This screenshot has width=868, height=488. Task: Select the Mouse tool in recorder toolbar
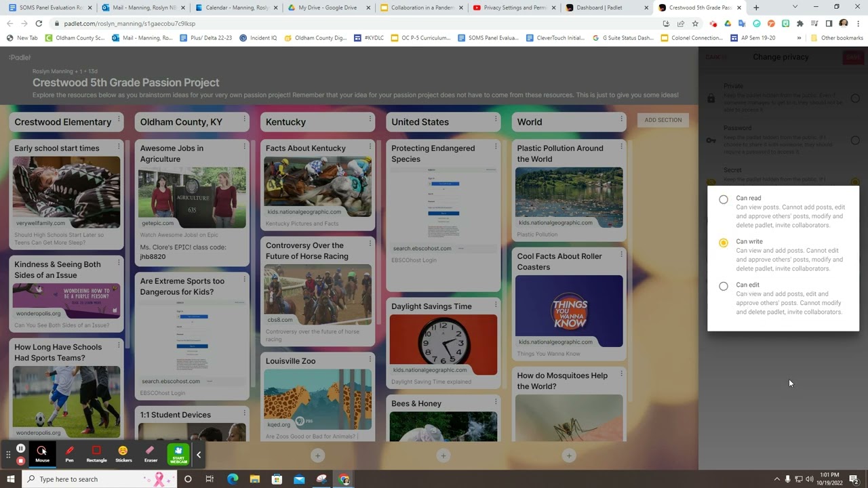tap(42, 454)
